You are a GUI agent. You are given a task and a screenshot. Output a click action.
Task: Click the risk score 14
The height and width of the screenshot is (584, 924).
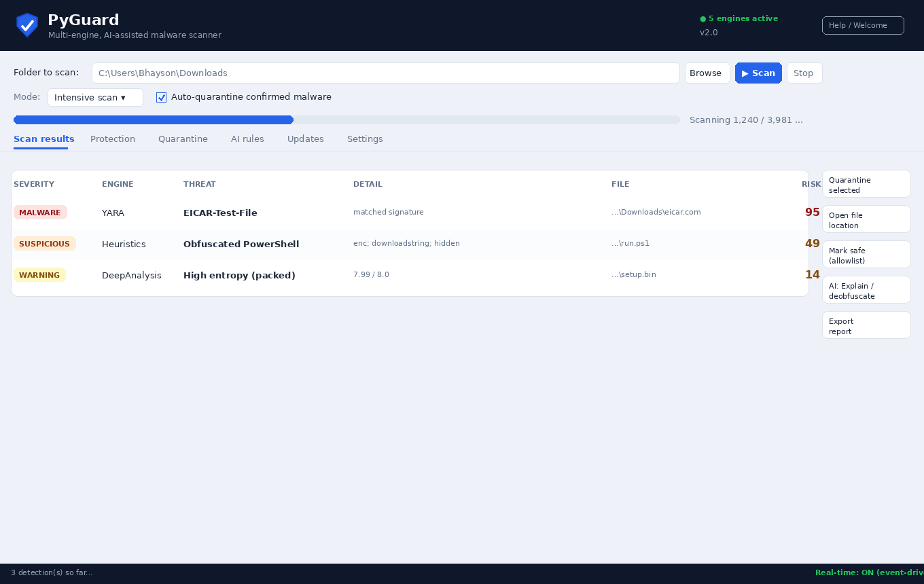pyautogui.click(x=813, y=275)
